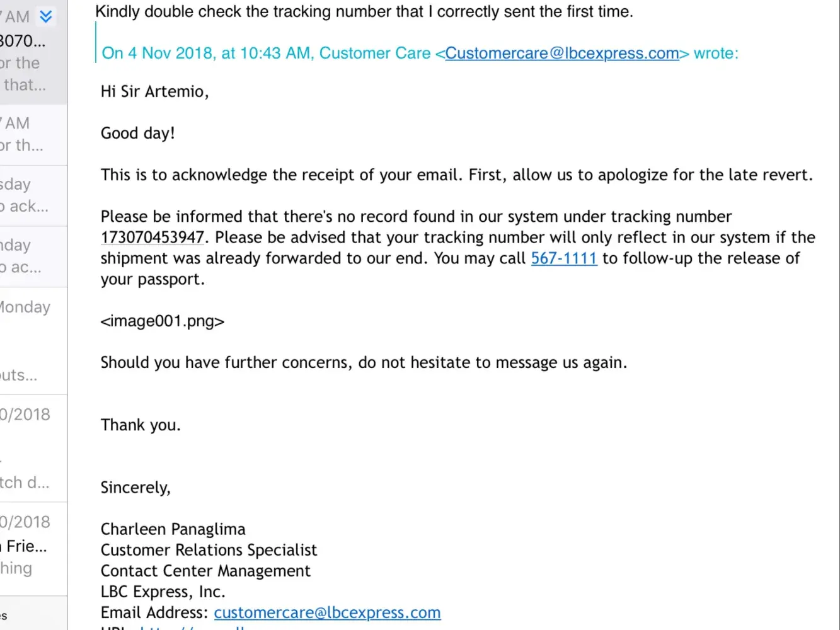The image size is (840, 630).
Task: Tap the name Charleen Panaglima in signature
Action: 173,529
